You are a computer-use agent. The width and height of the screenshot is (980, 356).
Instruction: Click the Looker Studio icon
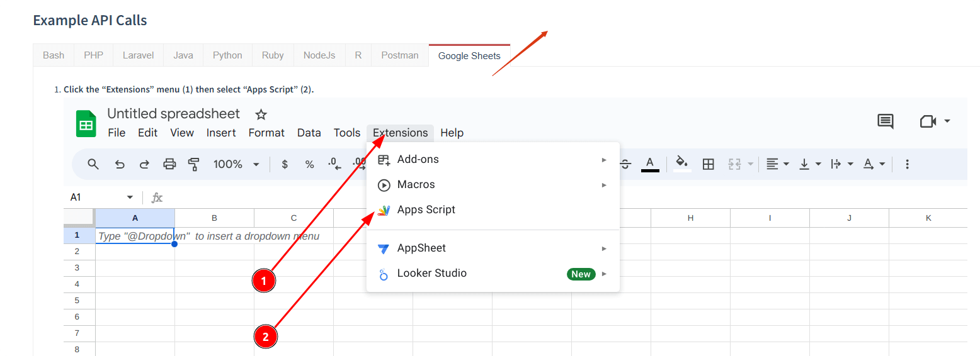[384, 274]
